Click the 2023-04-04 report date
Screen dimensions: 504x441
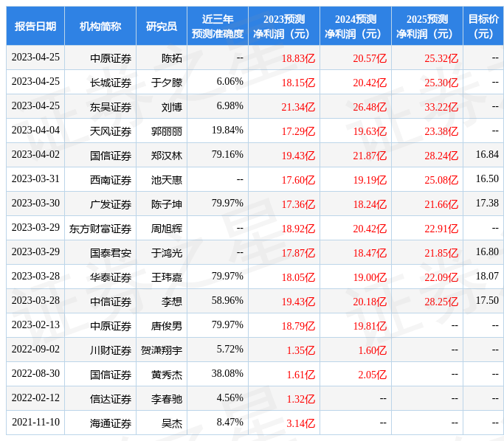point(35,131)
